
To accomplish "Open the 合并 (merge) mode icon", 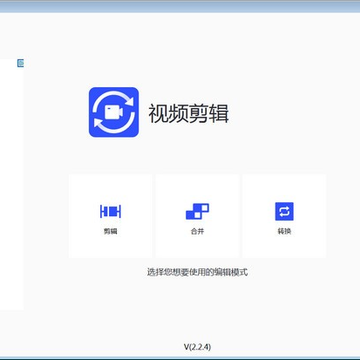I will [x=197, y=211].
